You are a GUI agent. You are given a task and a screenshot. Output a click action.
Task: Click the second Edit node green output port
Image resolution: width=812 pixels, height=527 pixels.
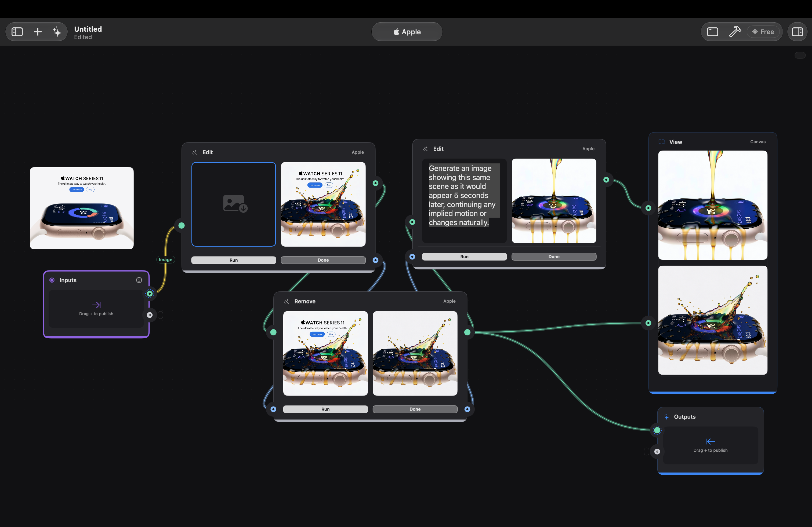(606, 180)
